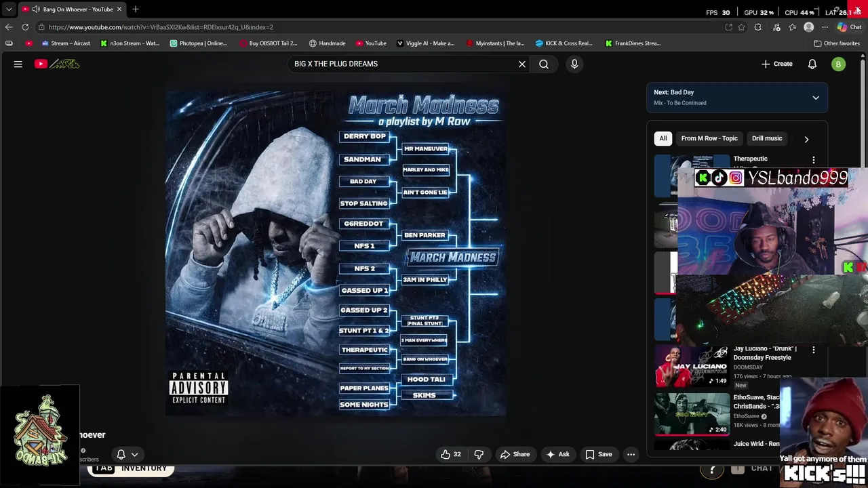The width and height of the screenshot is (868, 488).
Task: Select From M Row - Topic chip
Action: click(709, 138)
